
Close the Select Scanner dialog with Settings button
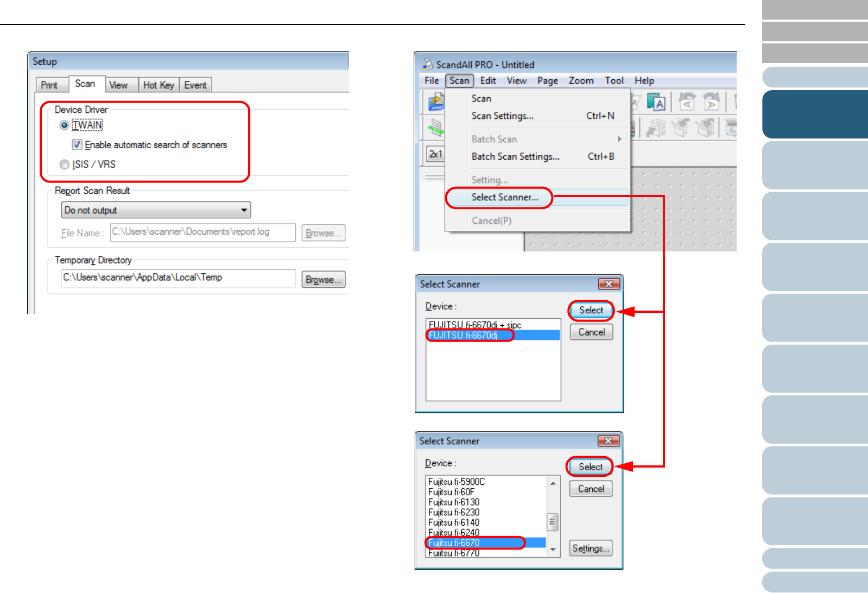tap(608, 441)
